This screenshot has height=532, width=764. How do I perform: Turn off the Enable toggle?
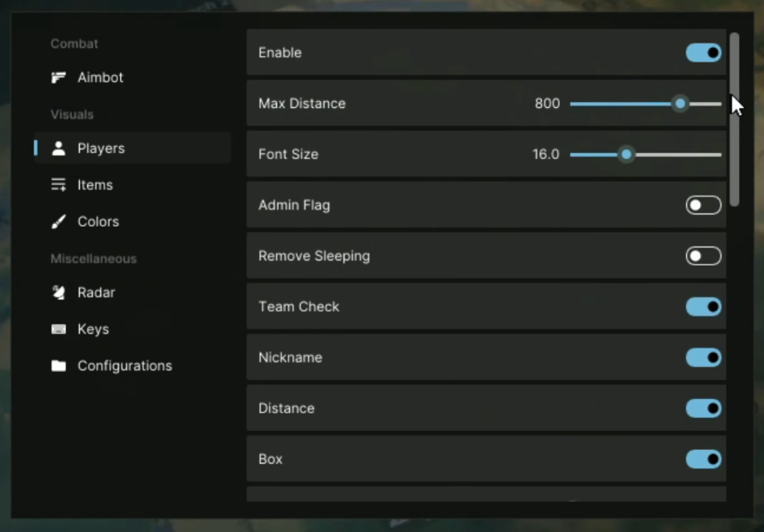point(703,53)
